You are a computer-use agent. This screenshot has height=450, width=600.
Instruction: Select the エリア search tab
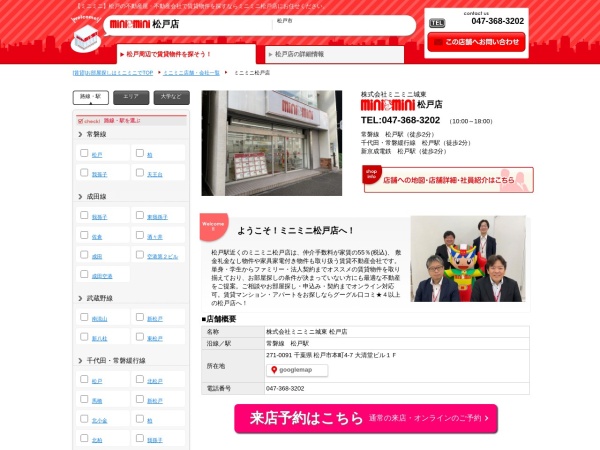click(x=131, y=97)
